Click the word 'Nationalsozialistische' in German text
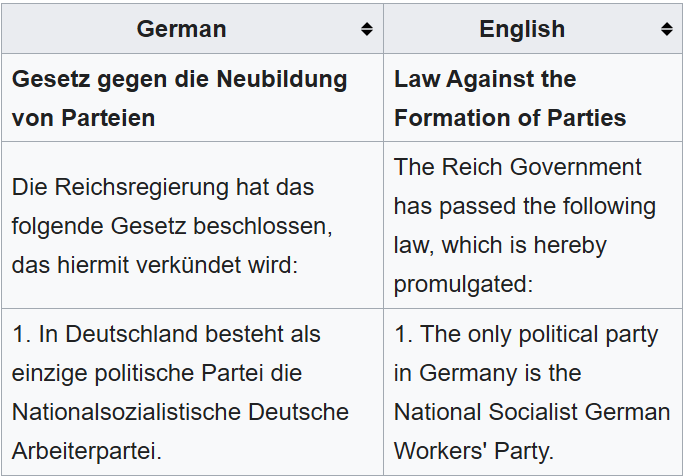Image resolution: width=684 pixels, height=476 pixels. [126, 412]
